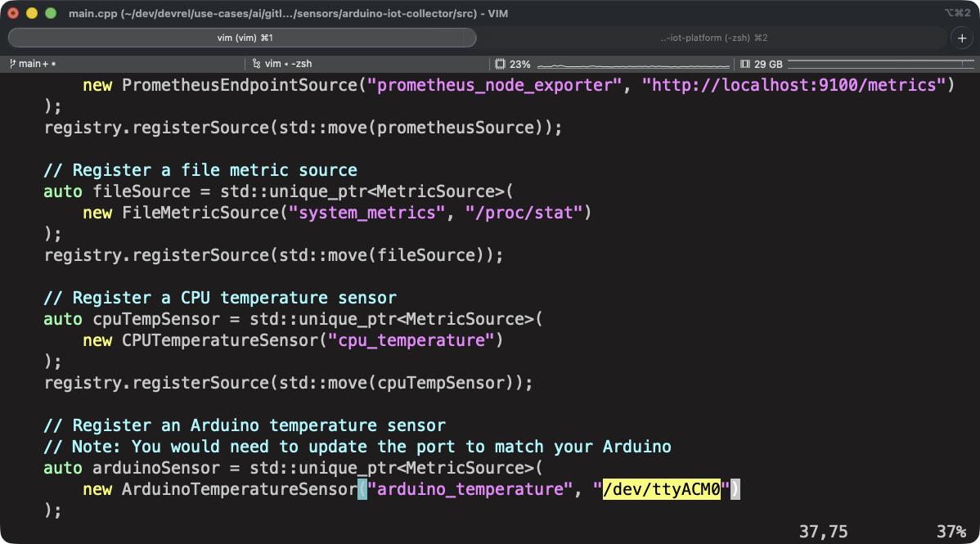Click the "cpu_temperature" string
The width and height of the screenshot is (980, 544).
(x=411, y=340)
